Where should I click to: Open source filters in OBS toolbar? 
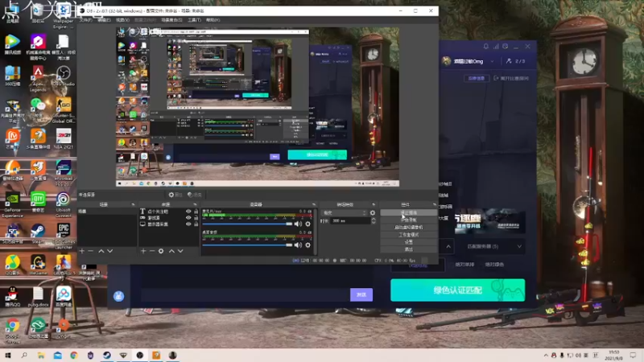[194, 195]
